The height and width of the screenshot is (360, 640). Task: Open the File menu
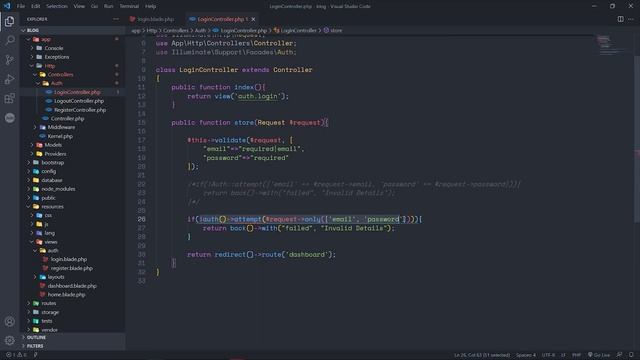pos(21,6)
